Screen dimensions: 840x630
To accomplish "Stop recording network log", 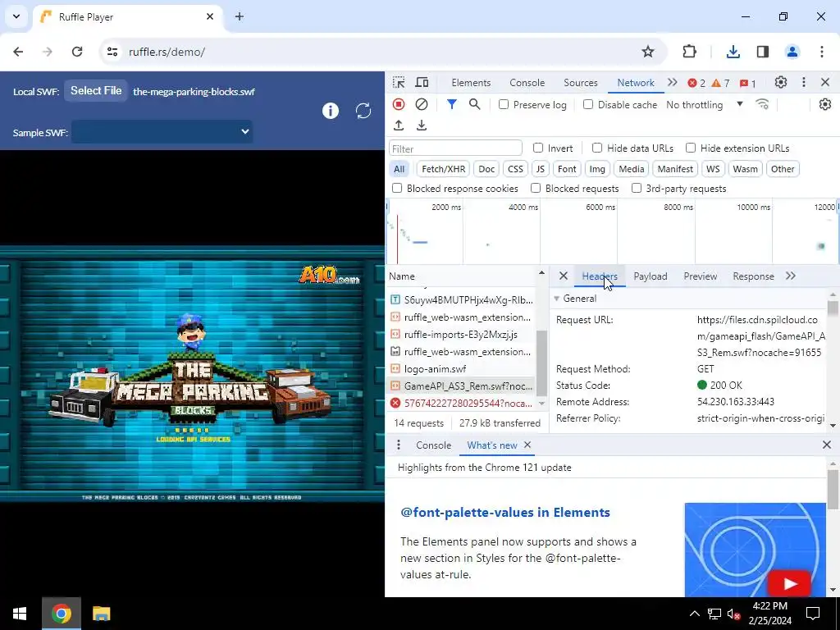I will click(x=399, y=104).
